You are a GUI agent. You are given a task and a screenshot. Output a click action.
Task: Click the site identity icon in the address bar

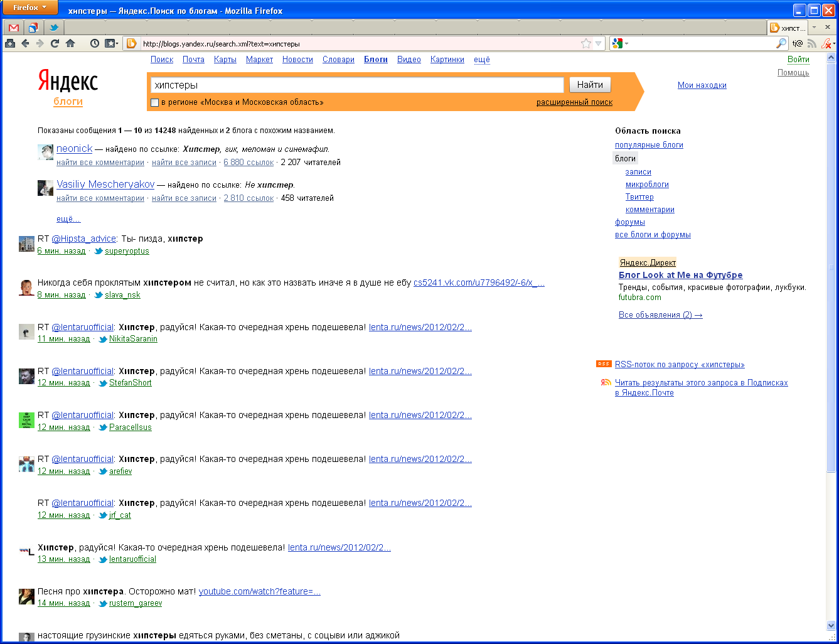coord(131,43)
